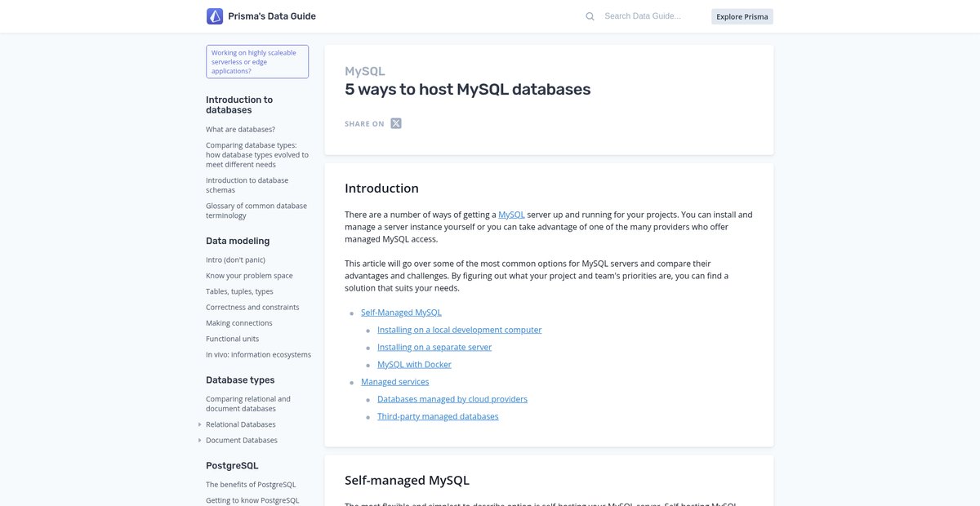Select Document Databases tree item label
This screenshot has height=506, width=980.
pyautogui.click(x=242, y=440)
